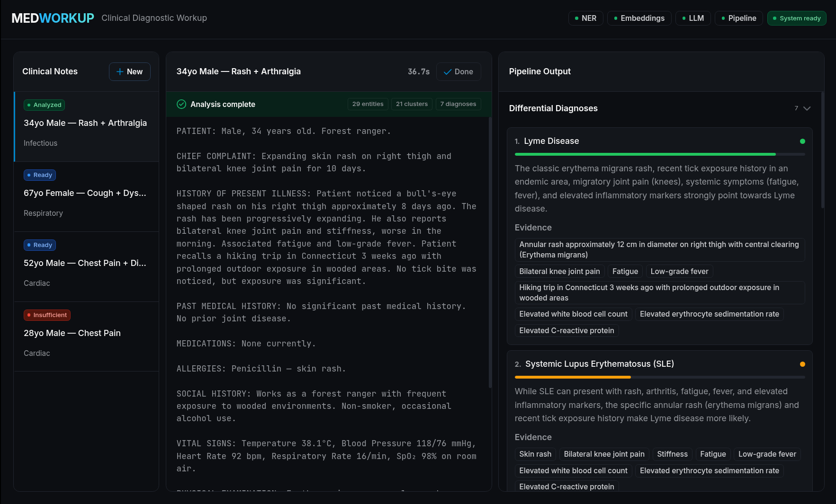Click the Ready badge on 67yo Female note
The width and height of the screenshot is (836, 504).
click(x=40, y=175)
